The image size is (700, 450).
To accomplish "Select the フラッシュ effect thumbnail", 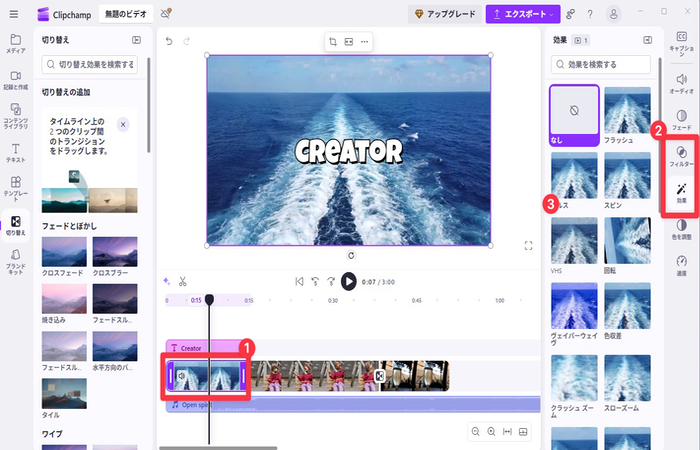I will (x=627, y=112).
